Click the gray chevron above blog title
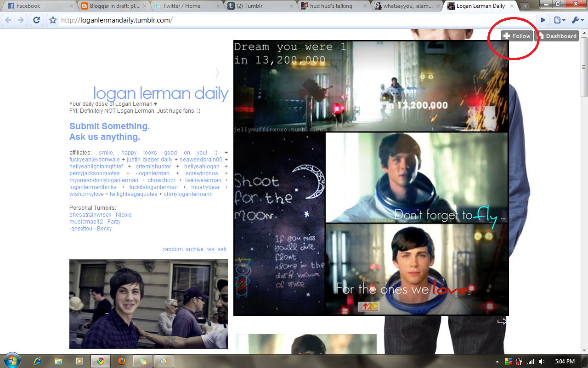The image size is (588, 368). pyautogui.click(x=217, y=73)
